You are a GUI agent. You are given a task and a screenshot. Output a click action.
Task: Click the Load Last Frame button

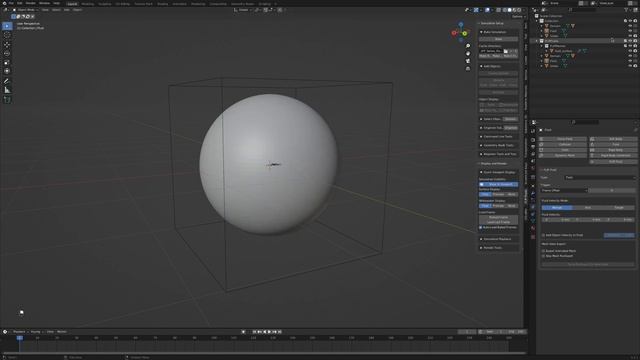pos(498,222)
